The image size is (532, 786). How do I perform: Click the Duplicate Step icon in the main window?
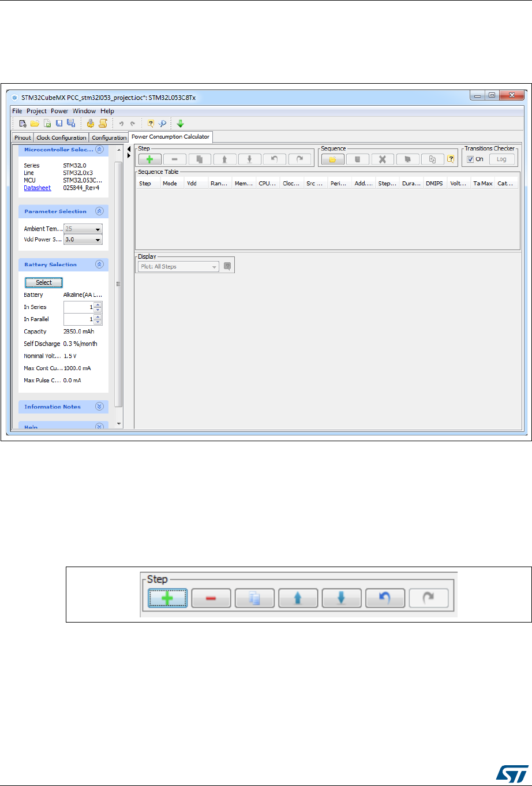200,159
